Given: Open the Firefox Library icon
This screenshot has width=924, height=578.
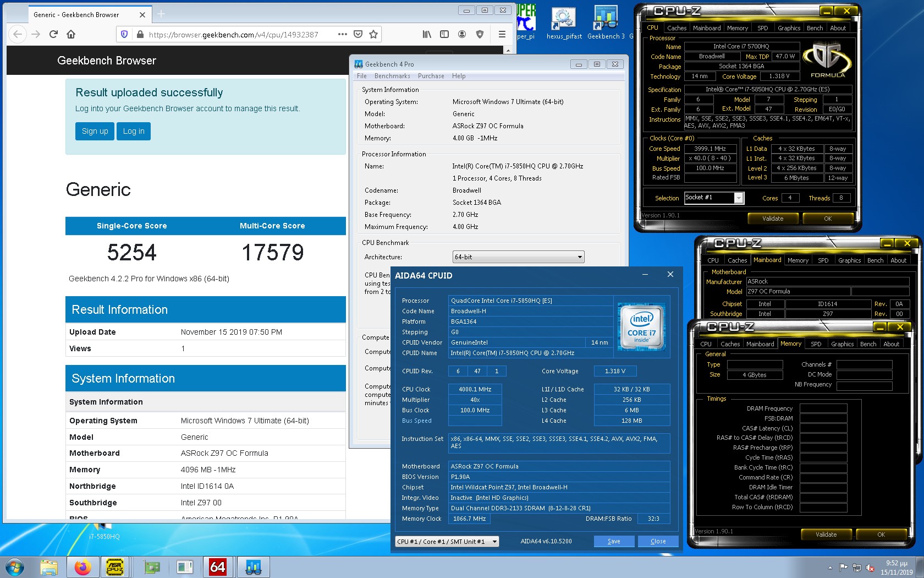Looking at the screenshot, I should (x=427, y=34).
